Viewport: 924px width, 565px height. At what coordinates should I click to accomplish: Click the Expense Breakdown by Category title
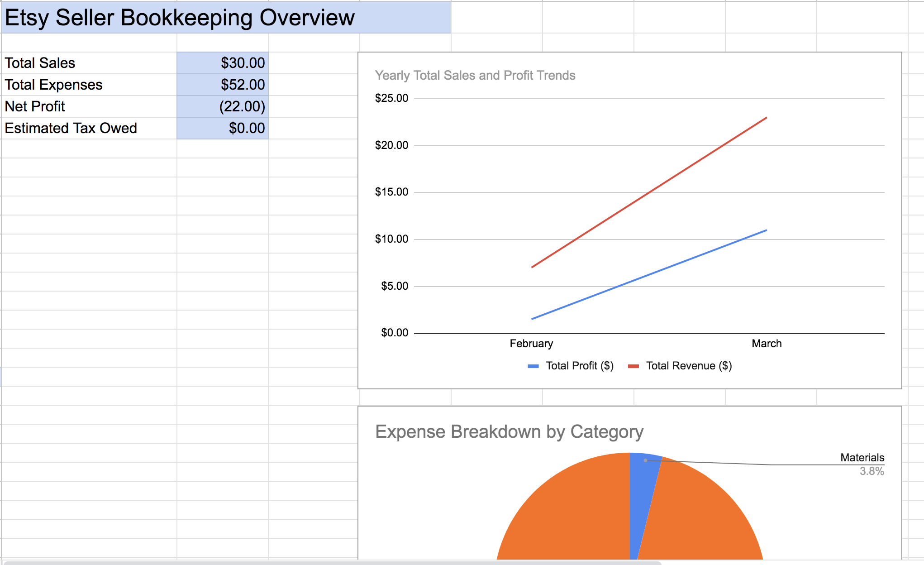[509, 431]
